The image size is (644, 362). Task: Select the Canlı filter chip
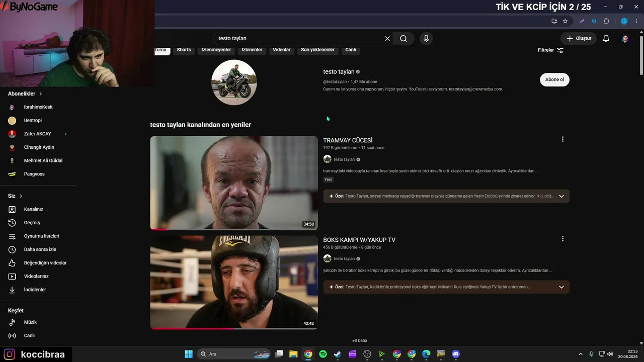pyautogui.click(x=351, y=50)
